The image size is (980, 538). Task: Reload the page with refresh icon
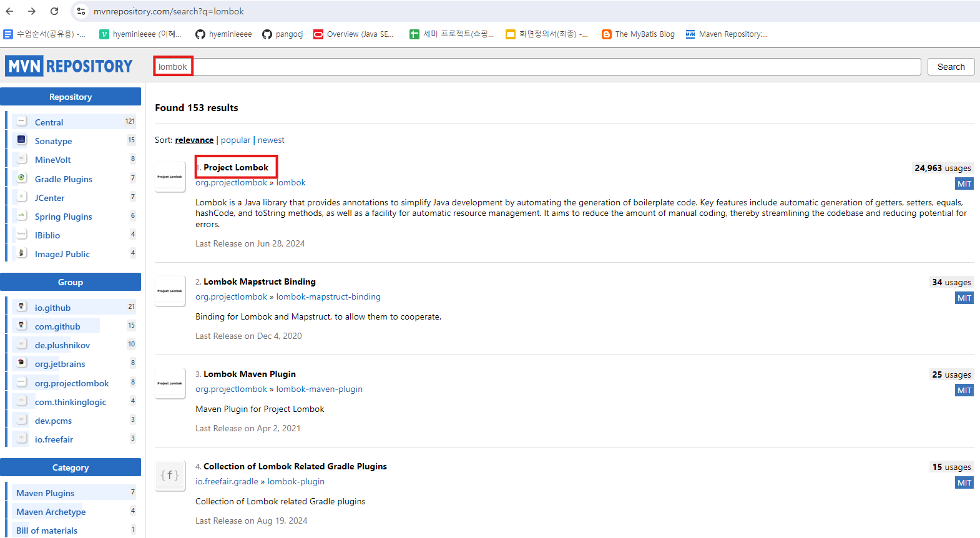click(54, 11)
